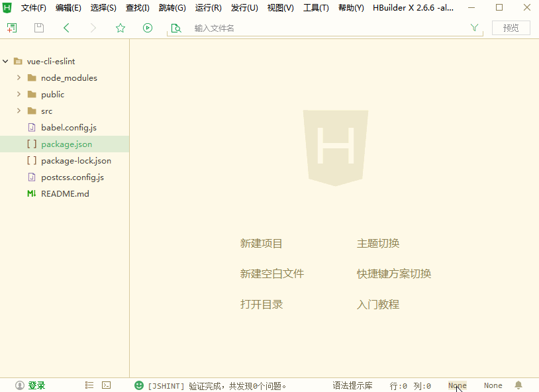539x392 pixels.
Task: Click the outline list icon in status bar
Action: click(89, 385)
